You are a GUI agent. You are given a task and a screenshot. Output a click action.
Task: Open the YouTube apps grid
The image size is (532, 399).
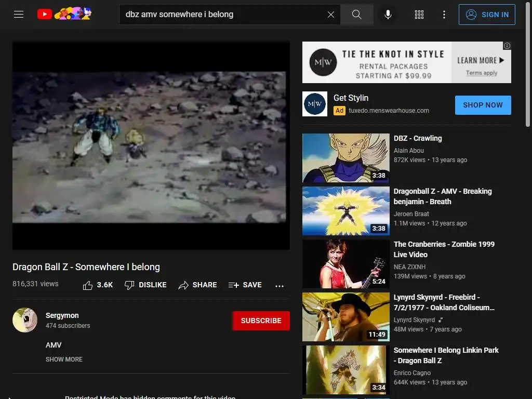click(419, 14)
